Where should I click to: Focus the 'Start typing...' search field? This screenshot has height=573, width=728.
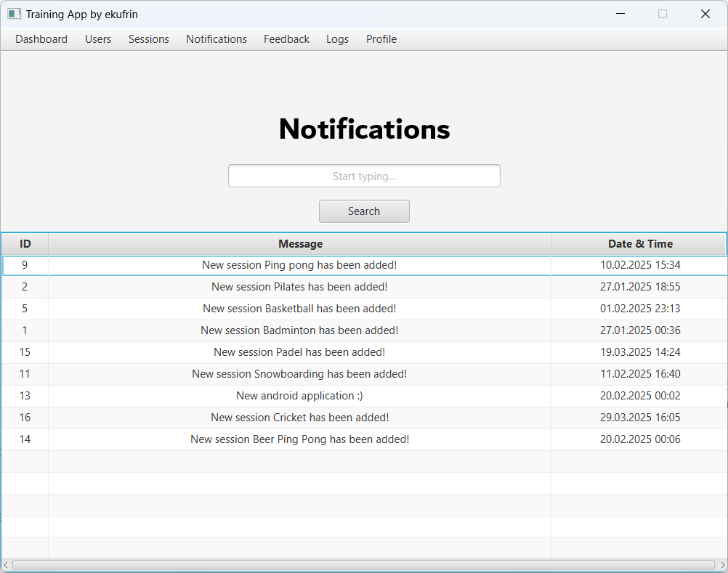(364, 176)
